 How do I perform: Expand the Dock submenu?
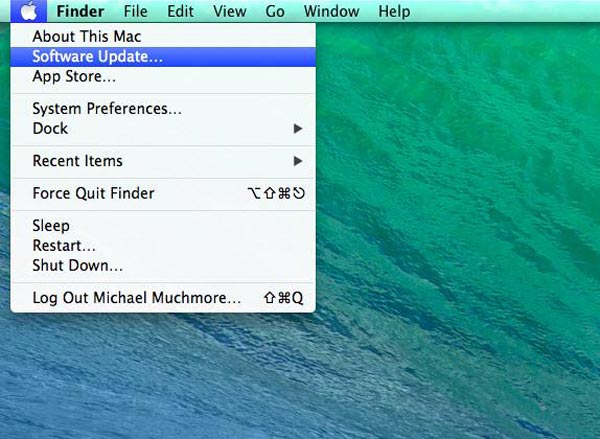click(163, 129)
